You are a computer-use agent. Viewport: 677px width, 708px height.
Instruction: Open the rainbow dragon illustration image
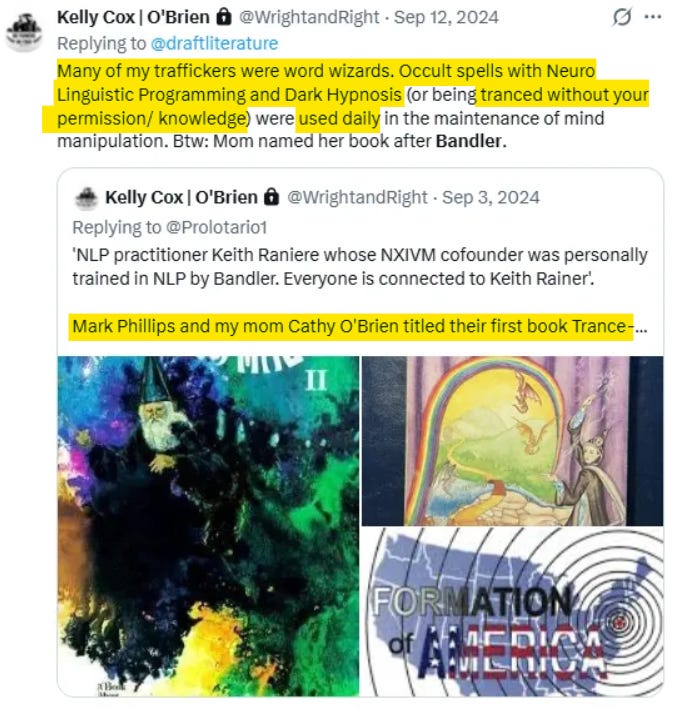[x=513, y=441]
